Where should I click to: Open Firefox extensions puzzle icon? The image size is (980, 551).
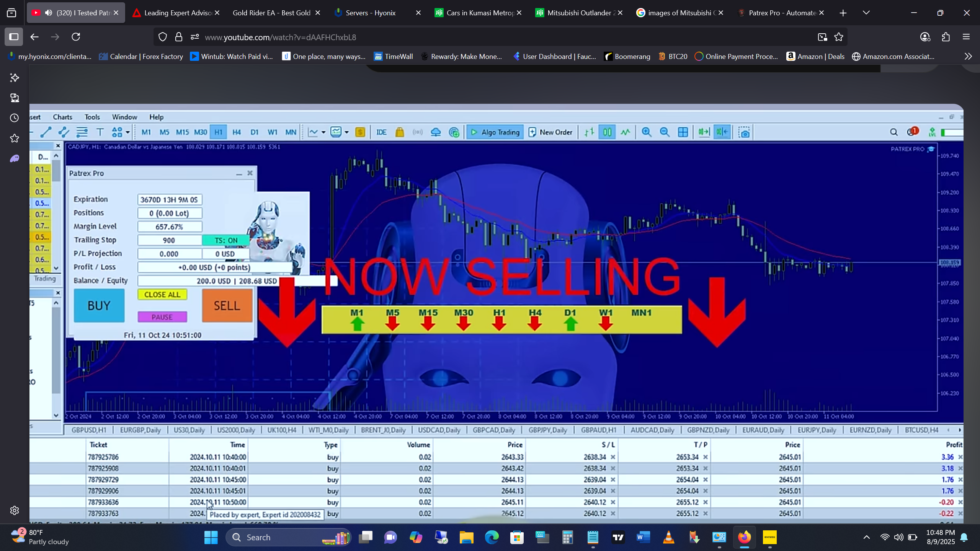tap(946, 37)
